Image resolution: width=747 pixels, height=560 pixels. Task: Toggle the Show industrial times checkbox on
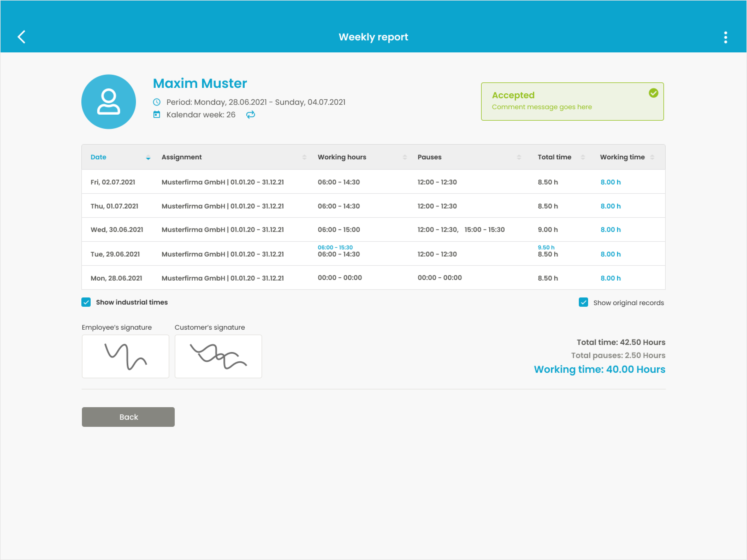(86, 302)
